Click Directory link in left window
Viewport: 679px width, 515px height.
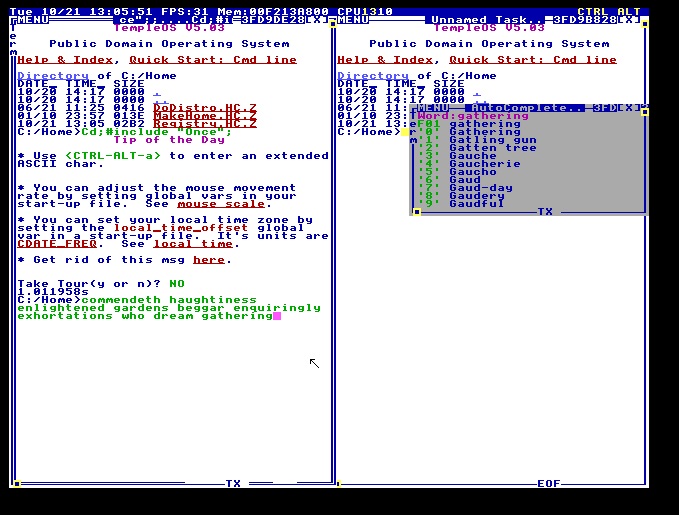click(53, 76)
